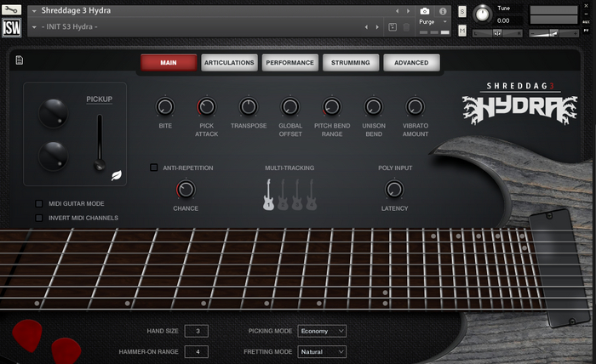Select multi-tracking guitar 1
This screenshot has width=596, height=364.
(x=268, y=195)
